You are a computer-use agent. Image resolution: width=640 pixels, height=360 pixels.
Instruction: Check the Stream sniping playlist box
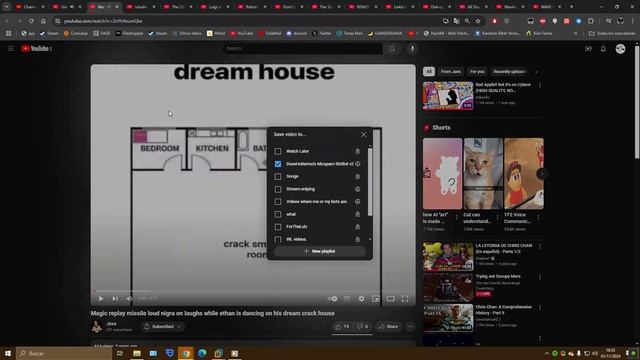278,189
